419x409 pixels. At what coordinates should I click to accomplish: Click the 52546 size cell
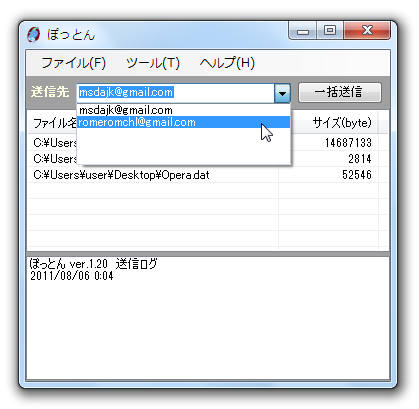(x=356, y=175)
